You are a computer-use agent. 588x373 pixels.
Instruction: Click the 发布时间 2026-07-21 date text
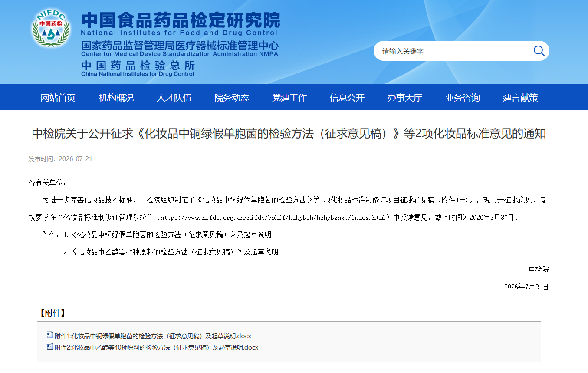pyautogui.click(x=60, y=159)
